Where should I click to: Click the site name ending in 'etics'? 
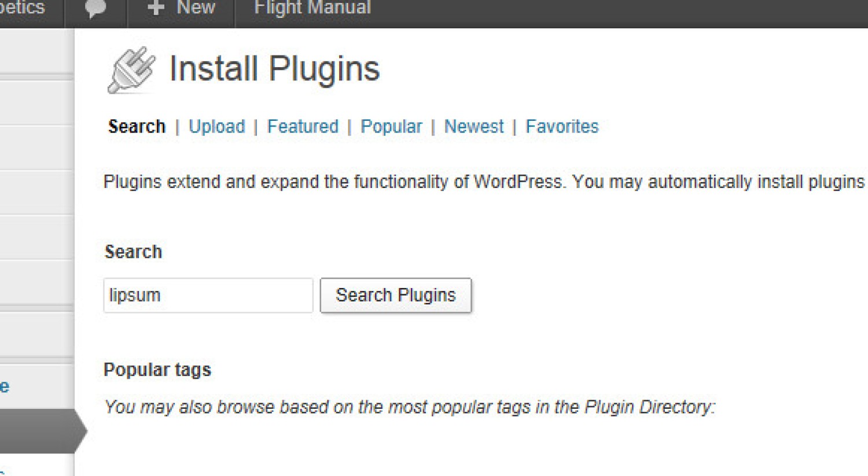[22, 8]
